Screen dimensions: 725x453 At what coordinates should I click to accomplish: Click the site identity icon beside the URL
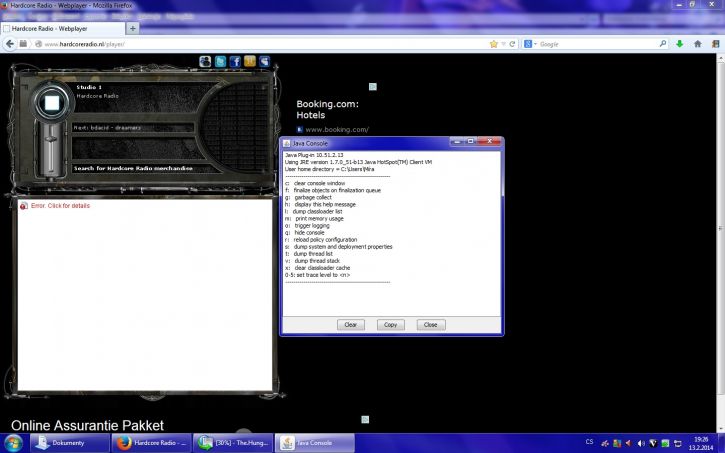coord(23,44)
